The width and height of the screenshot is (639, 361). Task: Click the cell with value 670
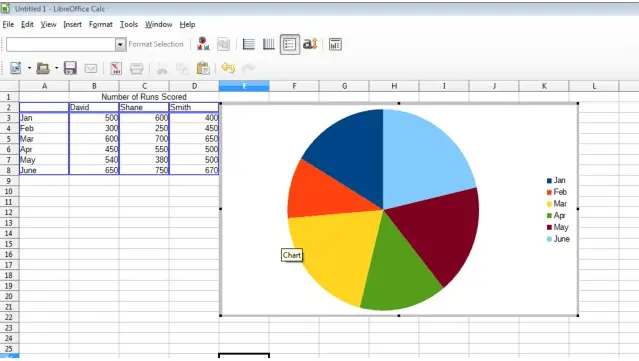coord(194,170)
